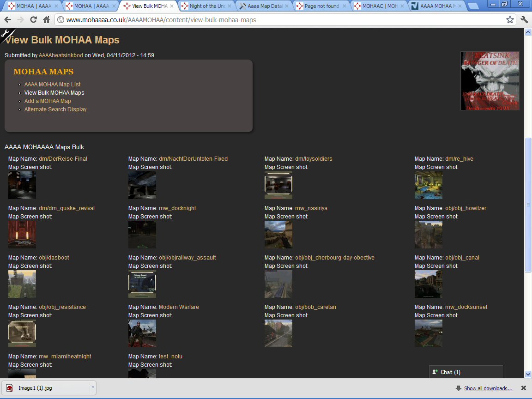This screenshot has height=399, width=532.
Task: Open the dropdown arrow on Image1 (1).jpg download
Action: (93, 387)
